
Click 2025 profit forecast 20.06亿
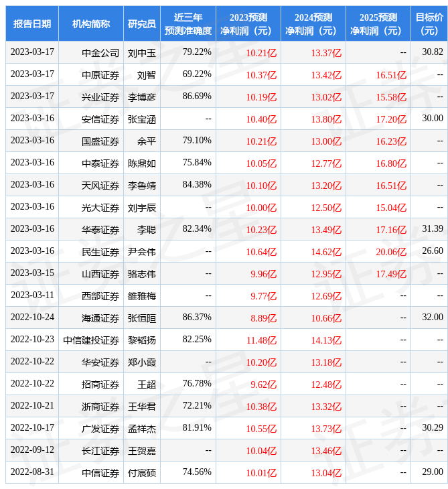(391, 252)
